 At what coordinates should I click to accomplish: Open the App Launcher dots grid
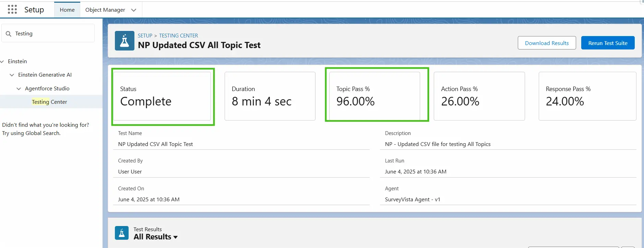(x=12, y=10)
